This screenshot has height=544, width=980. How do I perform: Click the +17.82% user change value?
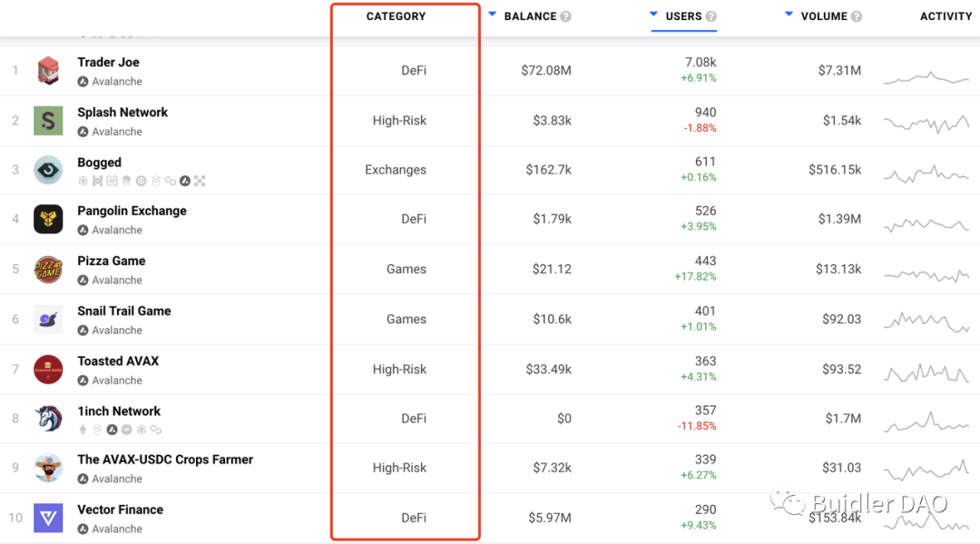[695, 276]
